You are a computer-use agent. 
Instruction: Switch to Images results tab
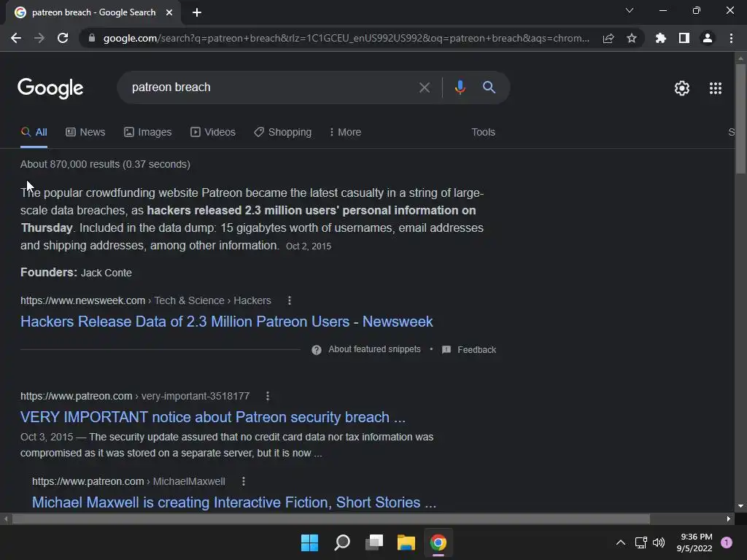pyautogui.click(x=147, y=133)
